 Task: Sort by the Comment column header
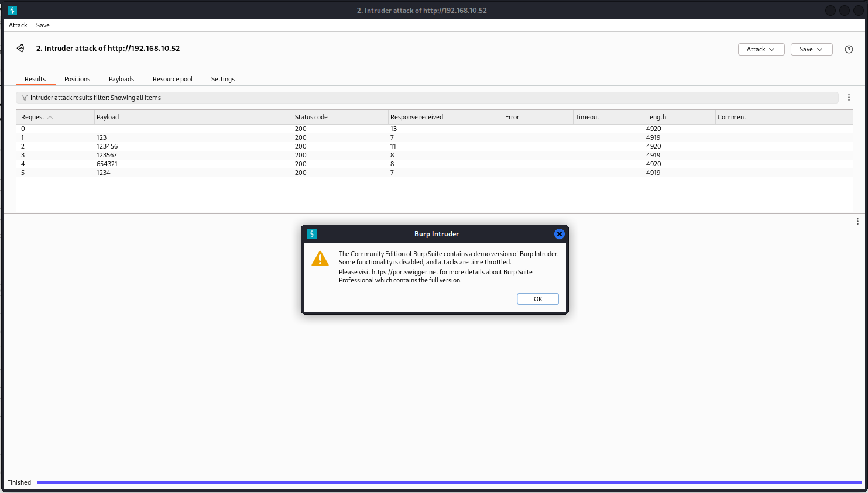click(784, 117)
